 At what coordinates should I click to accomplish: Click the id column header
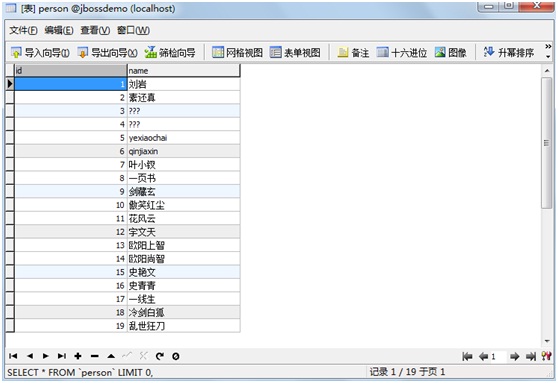pyautogui.click(x=71, y=70)
